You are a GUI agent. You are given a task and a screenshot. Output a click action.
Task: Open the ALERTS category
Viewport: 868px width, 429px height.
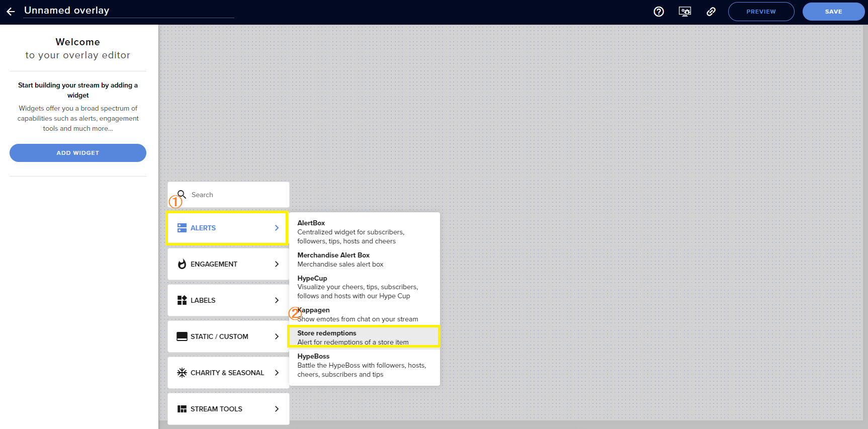(228, 228)
